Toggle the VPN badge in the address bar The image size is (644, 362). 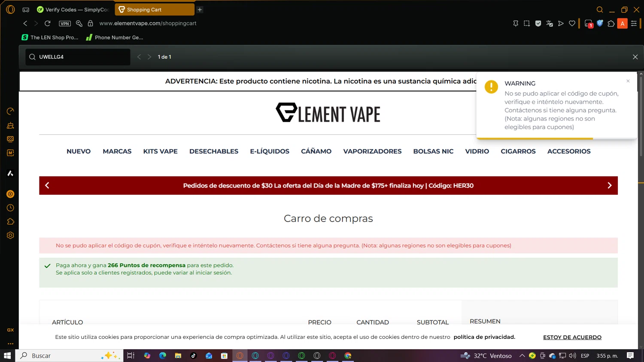tap(65, 24)
